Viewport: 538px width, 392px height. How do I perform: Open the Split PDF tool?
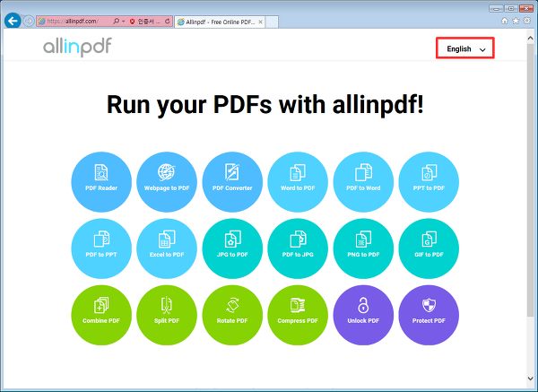pos(167,315)
